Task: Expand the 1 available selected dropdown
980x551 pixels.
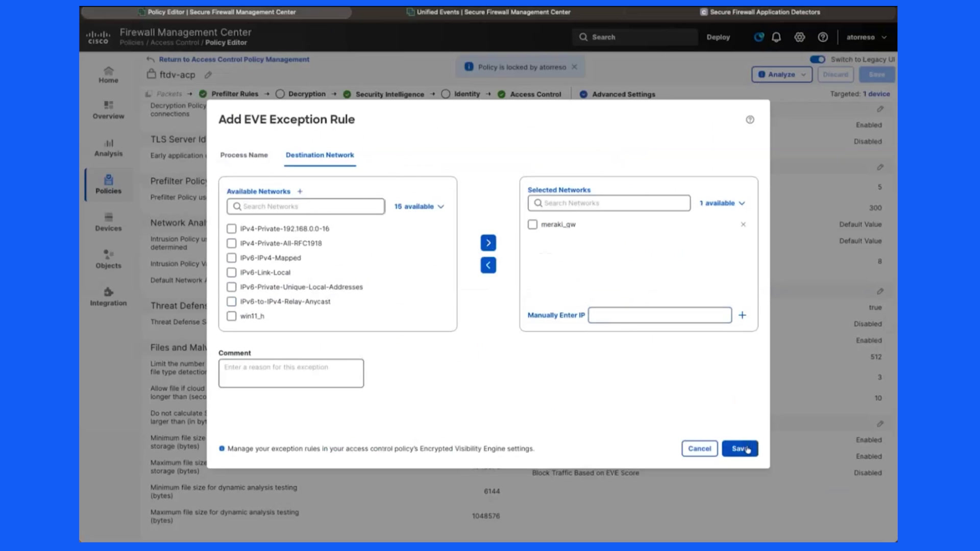Action: (x=722, y=203)
